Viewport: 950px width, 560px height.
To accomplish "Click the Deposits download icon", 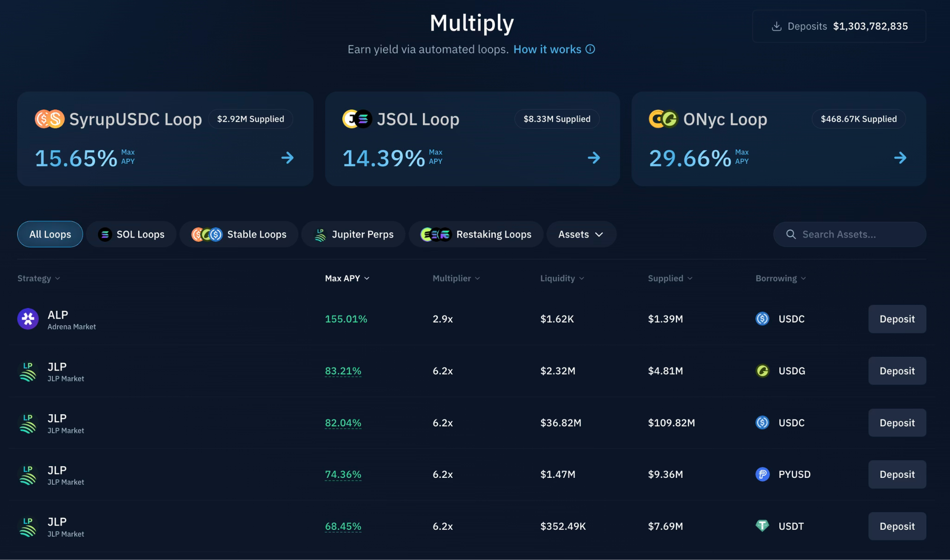I will [777, 27].
